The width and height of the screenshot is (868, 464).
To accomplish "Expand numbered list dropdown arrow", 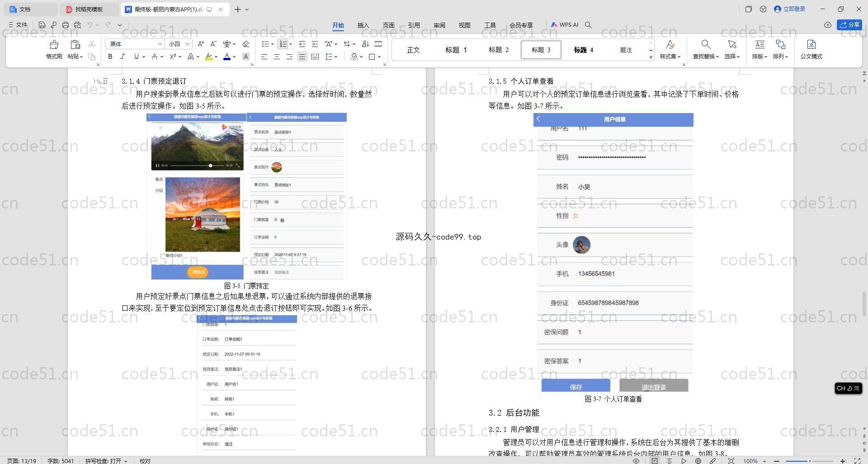I will coord(290,44).
